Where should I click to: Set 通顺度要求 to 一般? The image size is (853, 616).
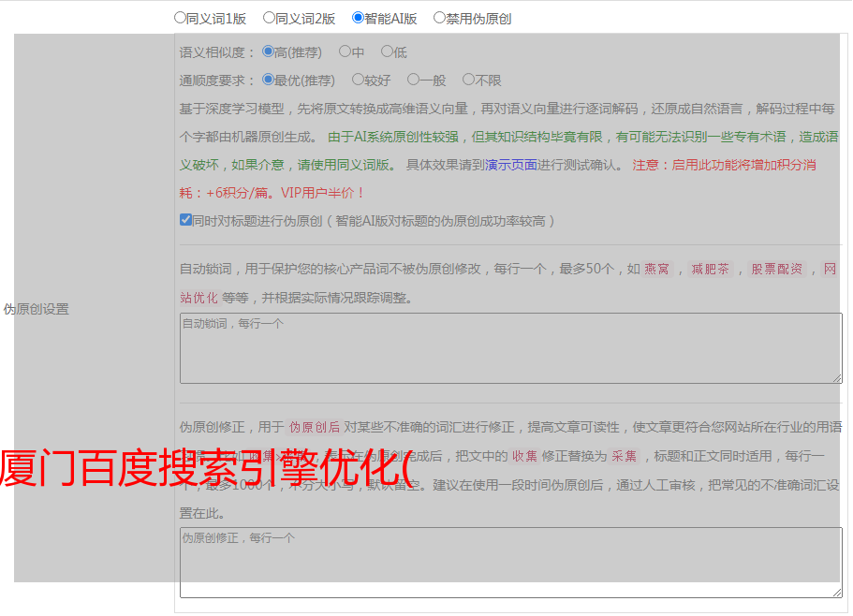point(414,80)
